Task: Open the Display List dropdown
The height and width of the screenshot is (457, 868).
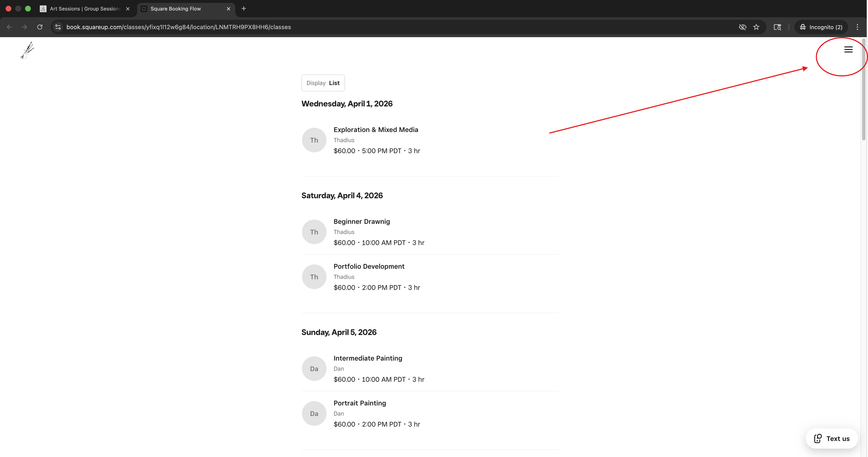Action: [x=323, y=83]
